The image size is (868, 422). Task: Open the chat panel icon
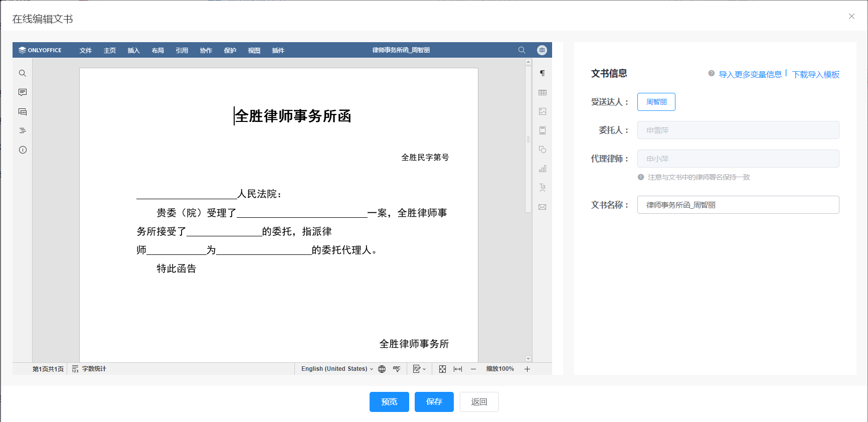pos(23,111)
